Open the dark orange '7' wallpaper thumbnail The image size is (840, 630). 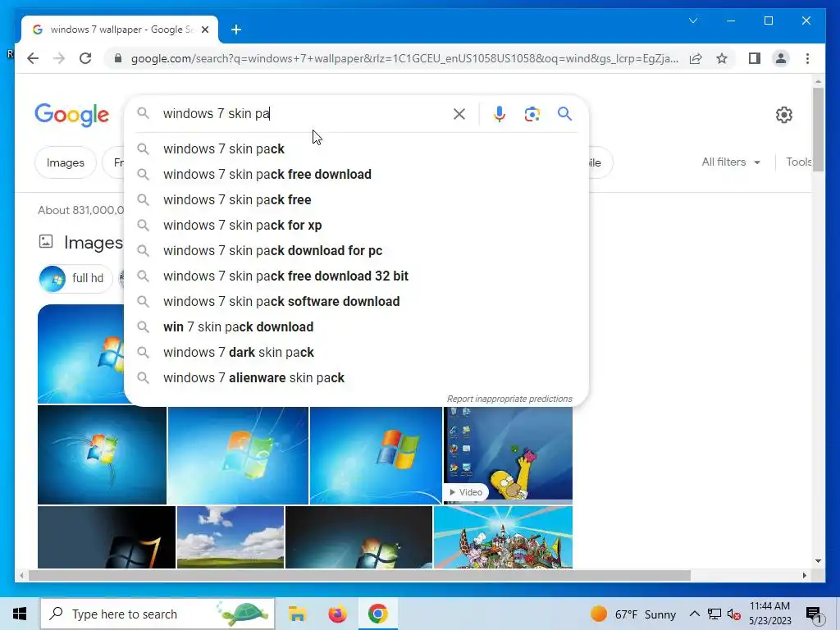click(x=107, y=537)
